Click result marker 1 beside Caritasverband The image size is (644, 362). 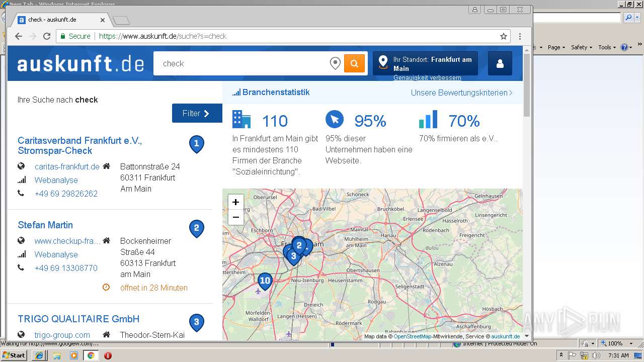click(196, 144)
